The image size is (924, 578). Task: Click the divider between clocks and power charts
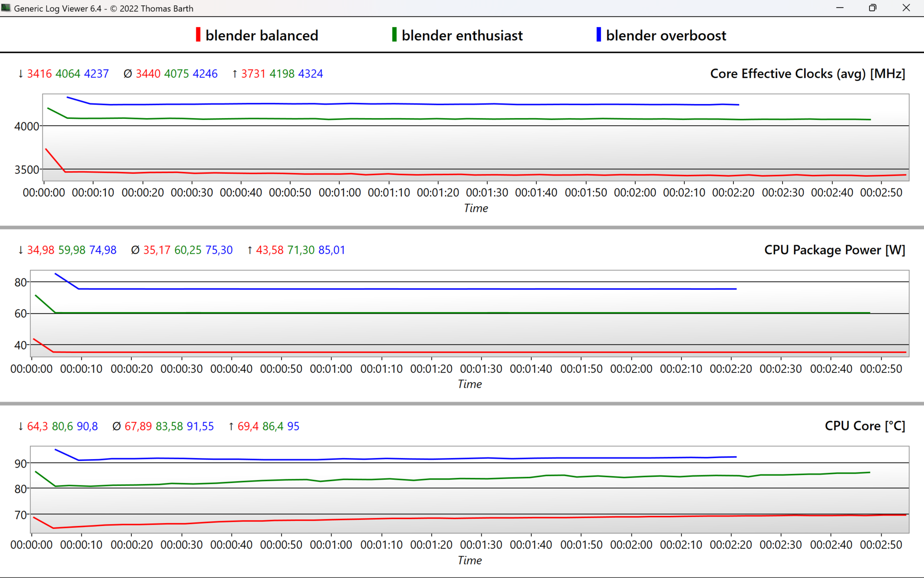[462, 227]
